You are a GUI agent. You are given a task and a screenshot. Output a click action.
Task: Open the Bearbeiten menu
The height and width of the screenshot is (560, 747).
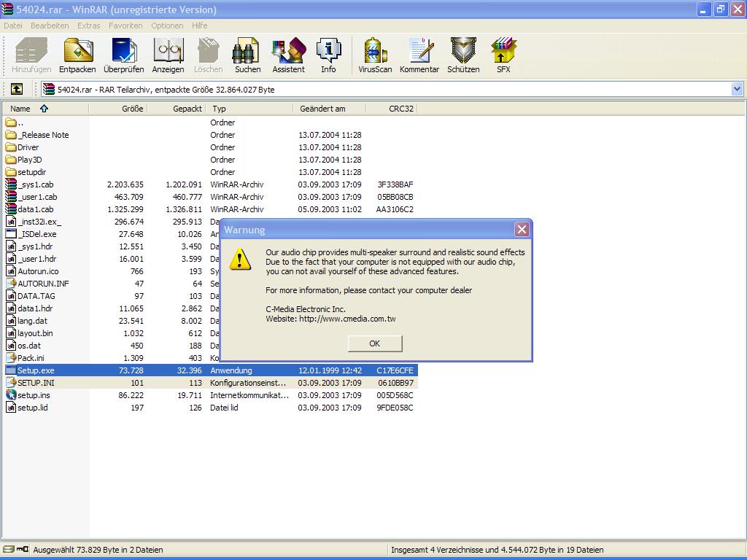tap(50, 26)
